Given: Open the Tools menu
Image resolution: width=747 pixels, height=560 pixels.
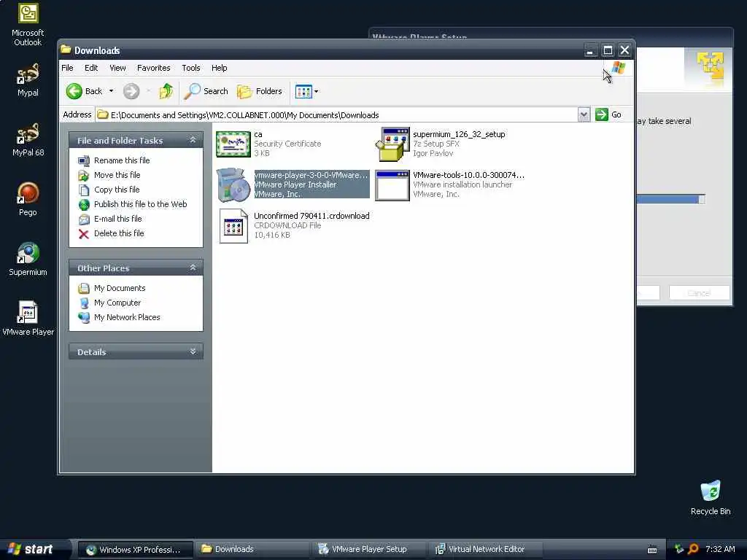Looking at the screenshot, I should (190, 68).
